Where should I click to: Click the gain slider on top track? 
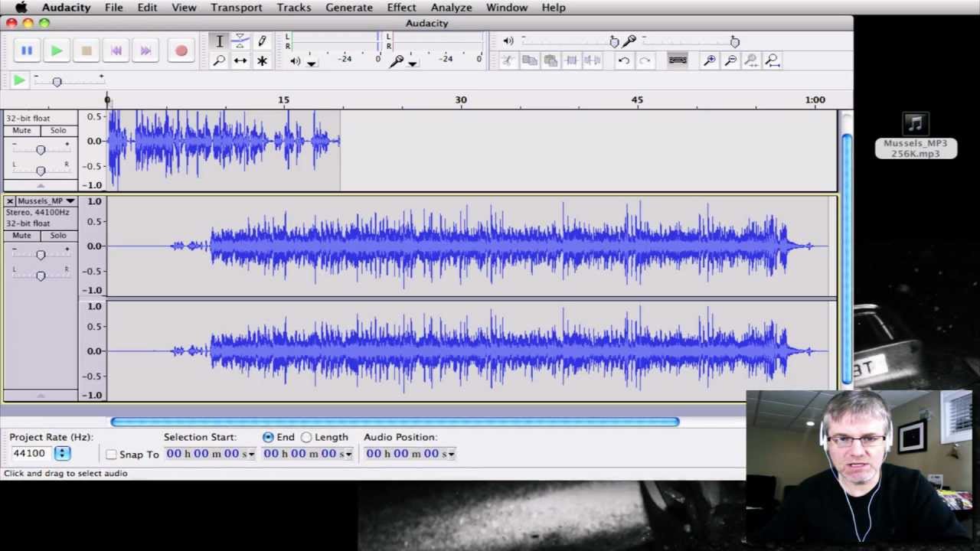(x=41, y=150)
